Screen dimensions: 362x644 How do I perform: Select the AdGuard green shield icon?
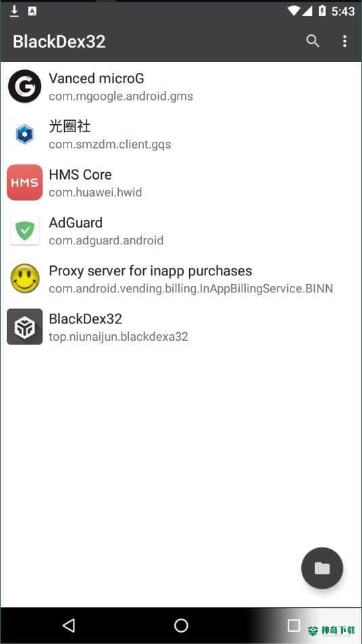tap(25, 230)
